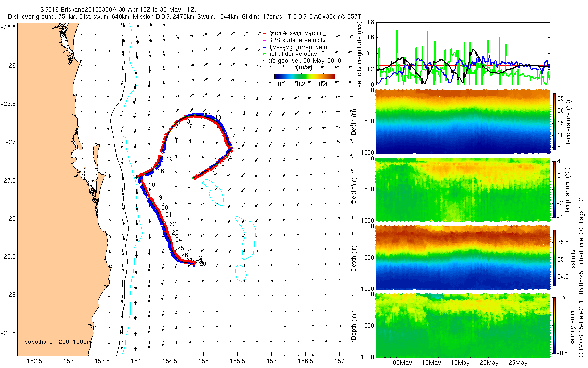Screen dimensions: 588x368
Task: Click the 20May date axis label
Action: pyautogui.click(x=489, y=363)
